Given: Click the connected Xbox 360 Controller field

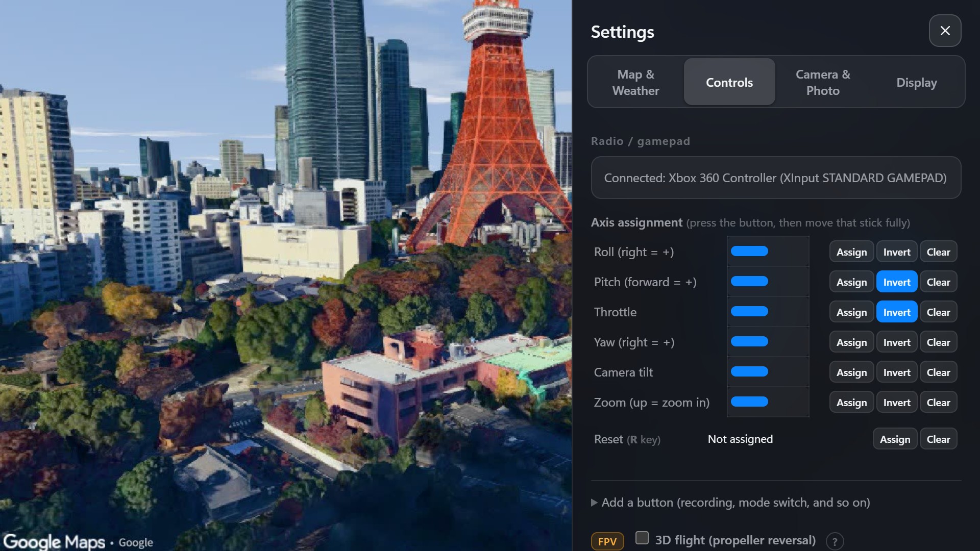Looking at the screenshot, I should [x=776, y=178].
